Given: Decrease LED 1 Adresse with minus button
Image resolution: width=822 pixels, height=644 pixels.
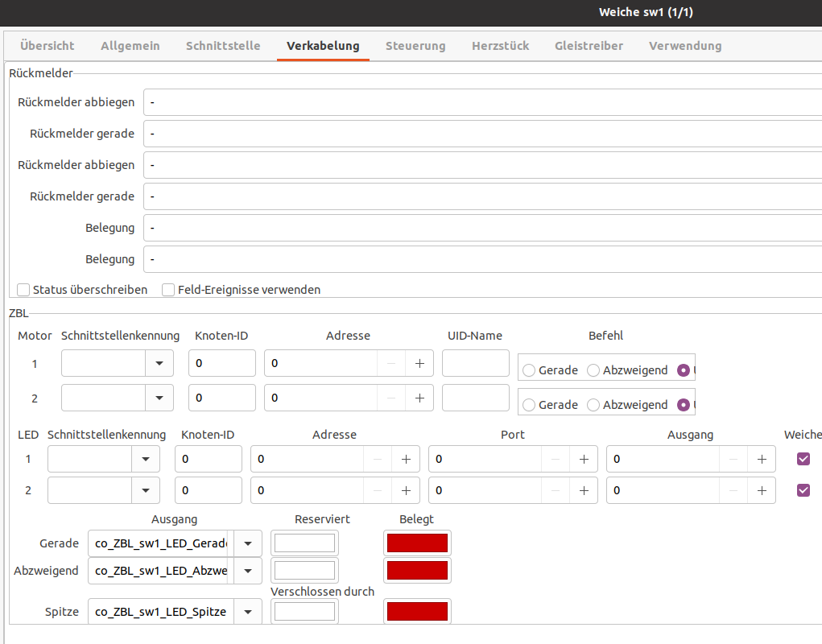Looking at the screenshot, I should click(377, 459).
